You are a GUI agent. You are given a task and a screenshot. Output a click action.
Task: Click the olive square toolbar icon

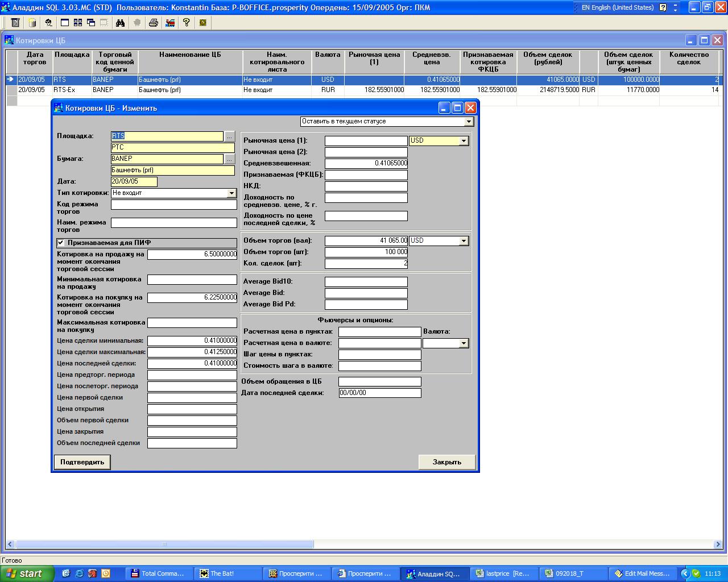tap(202, 23)
